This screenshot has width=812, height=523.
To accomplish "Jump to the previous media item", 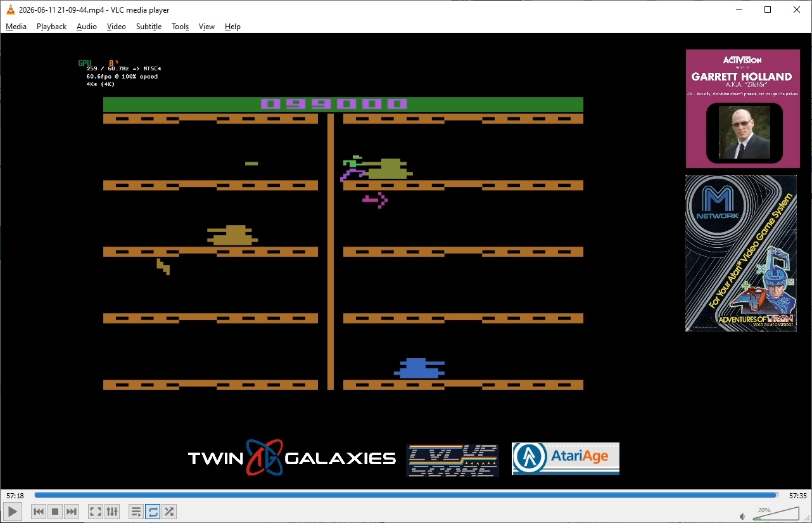I will [39, 512].
